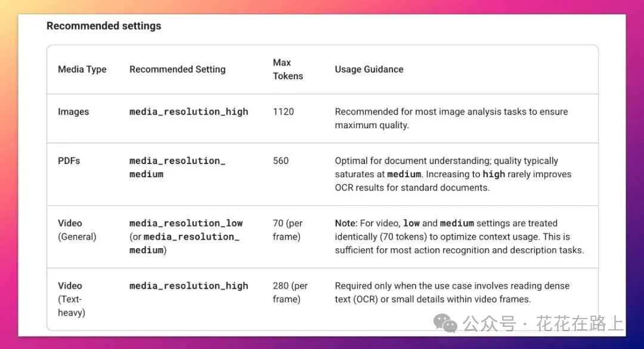Click the PDFs usage guidance text

click(453, 174)
